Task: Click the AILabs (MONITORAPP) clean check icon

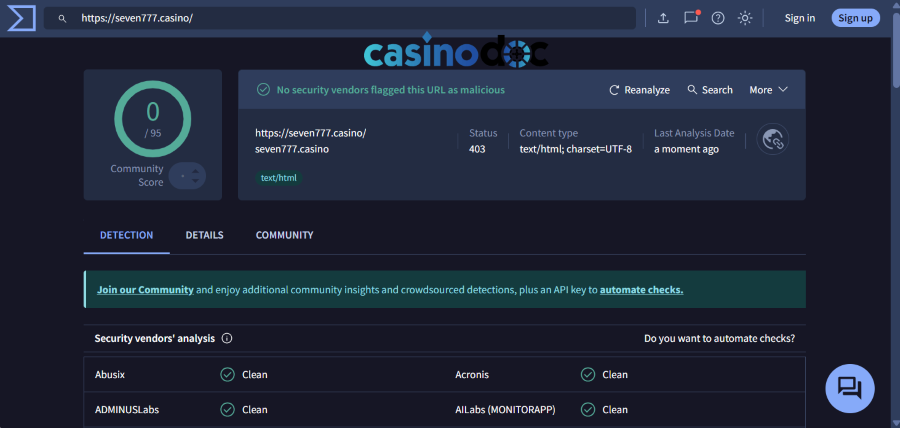Action: [x=588, y=410]
